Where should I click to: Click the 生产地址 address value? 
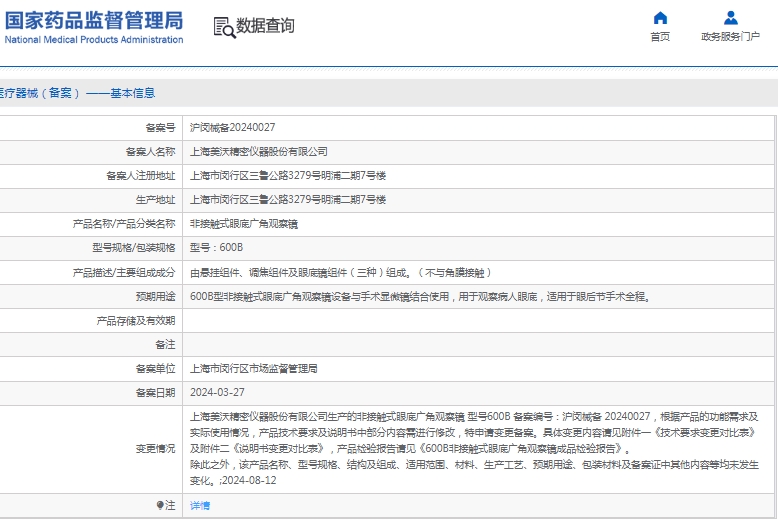(288, 199)
